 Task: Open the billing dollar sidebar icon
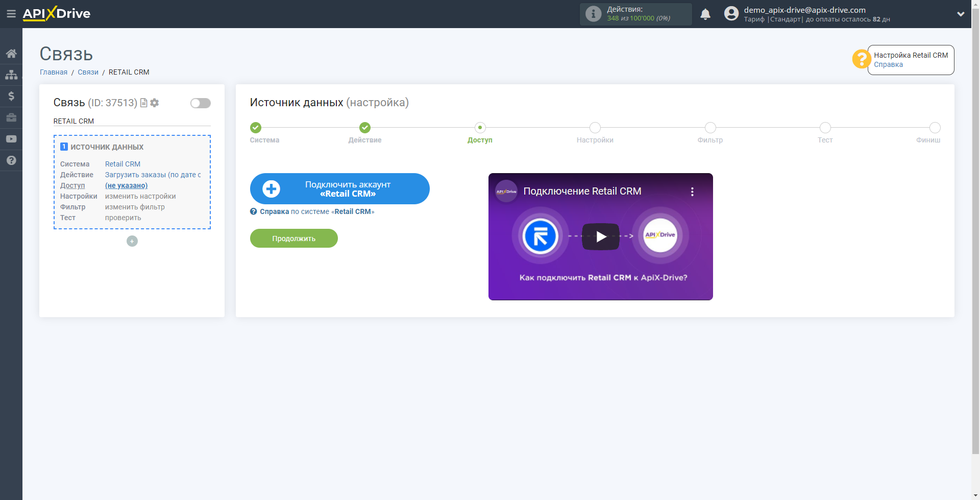click(x=11, y=96)
